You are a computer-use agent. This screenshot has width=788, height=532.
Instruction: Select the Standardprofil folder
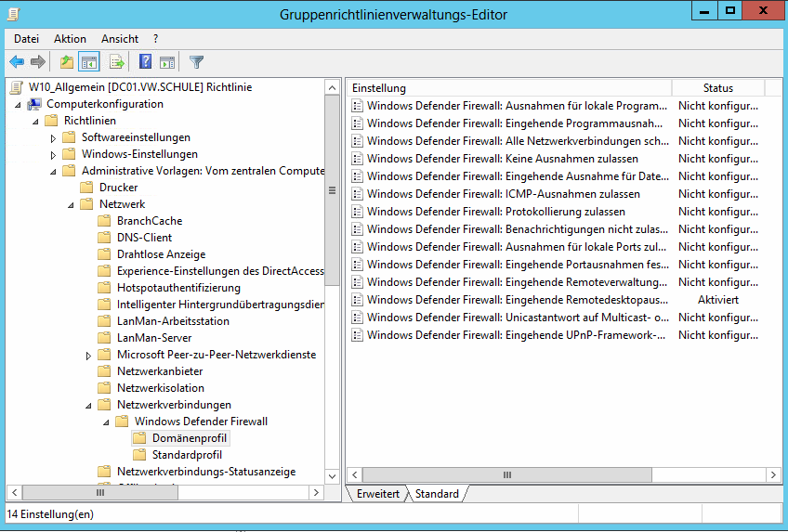click(x=186, y=455)
